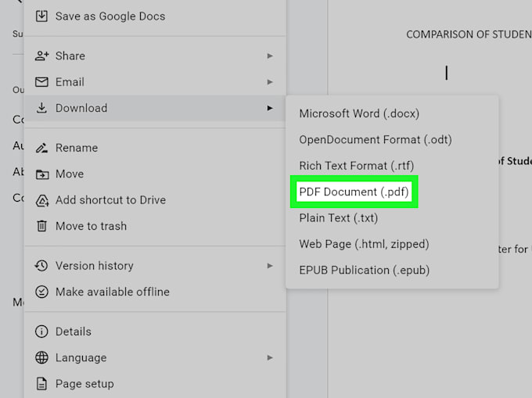This screenshot has height=398, width=532.
Task: Click the Add shortcut to Drive icon
Action: pyautogui.click(x=42, y=200)
